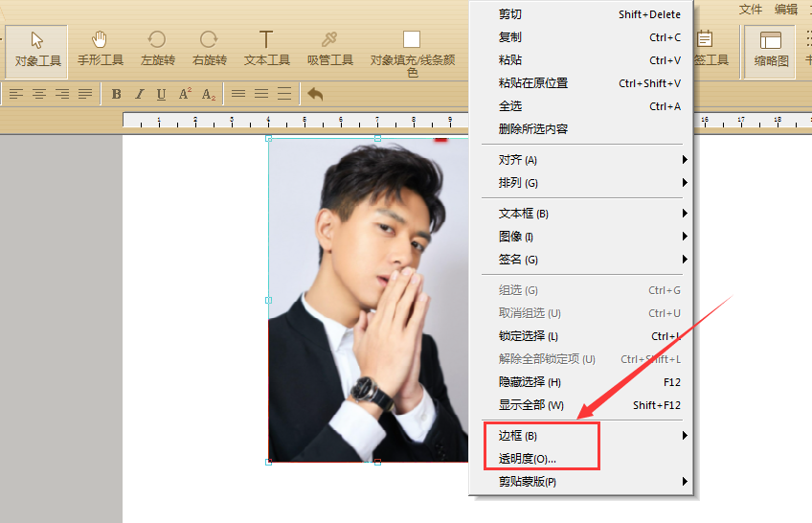Expand the 剪贴蒙版(P) submenu

pyautogui.click(x=581, y=482)
